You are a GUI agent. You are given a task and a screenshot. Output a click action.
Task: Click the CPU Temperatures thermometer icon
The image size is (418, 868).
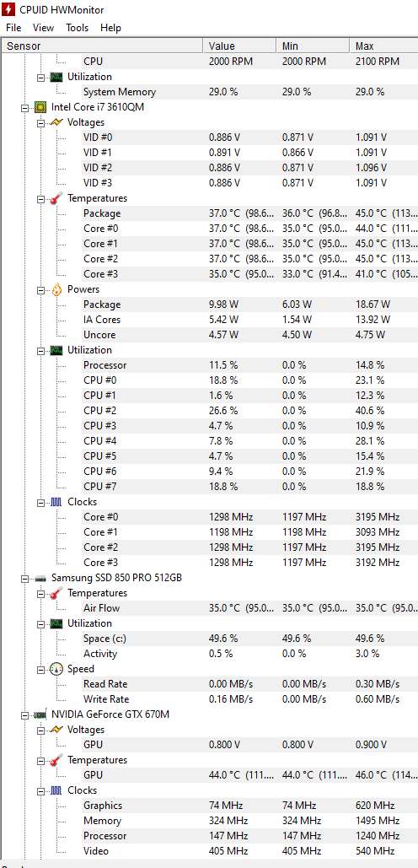point(56,198)
